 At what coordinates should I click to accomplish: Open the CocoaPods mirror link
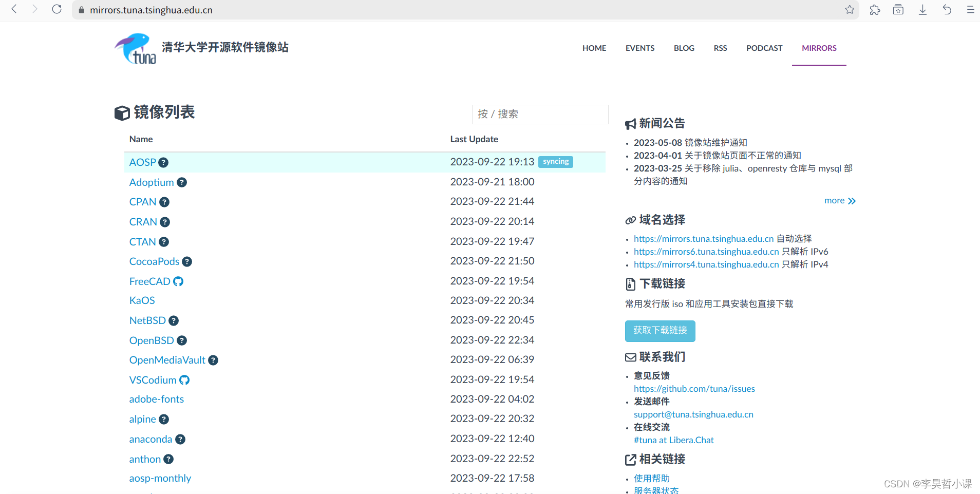154,261
